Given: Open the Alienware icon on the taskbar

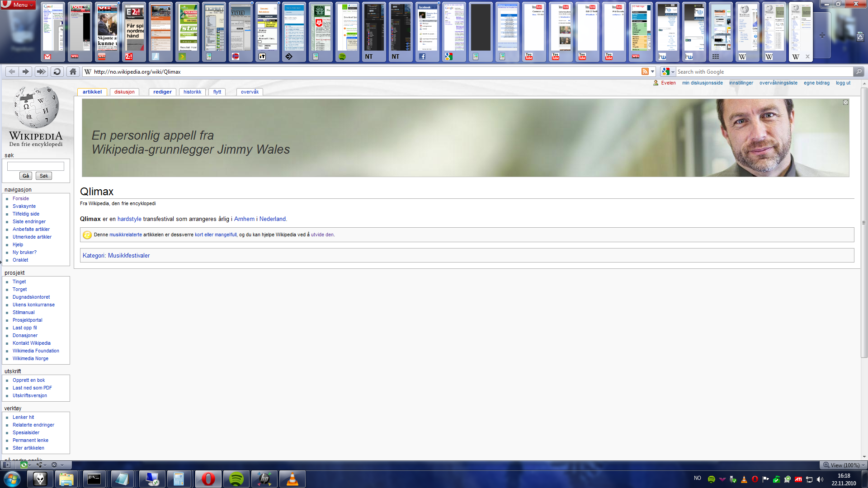Looking at the screenshot, I should 40,479.
